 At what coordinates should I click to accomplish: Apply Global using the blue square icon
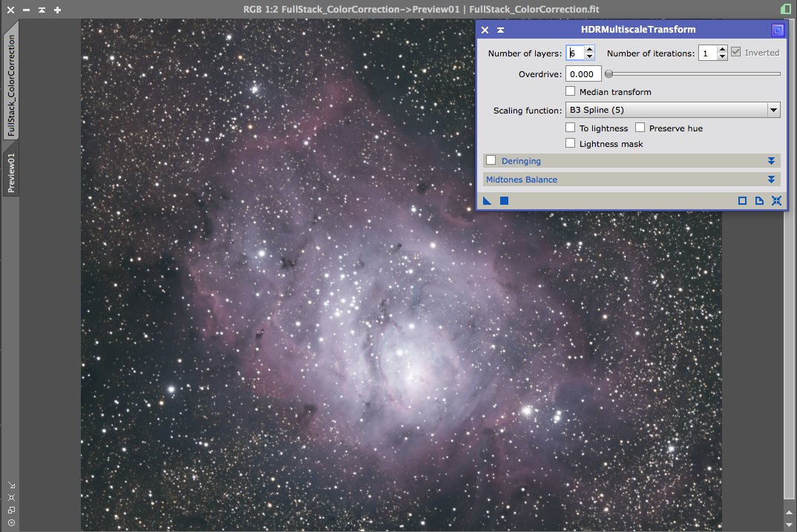tap(504, 201)
